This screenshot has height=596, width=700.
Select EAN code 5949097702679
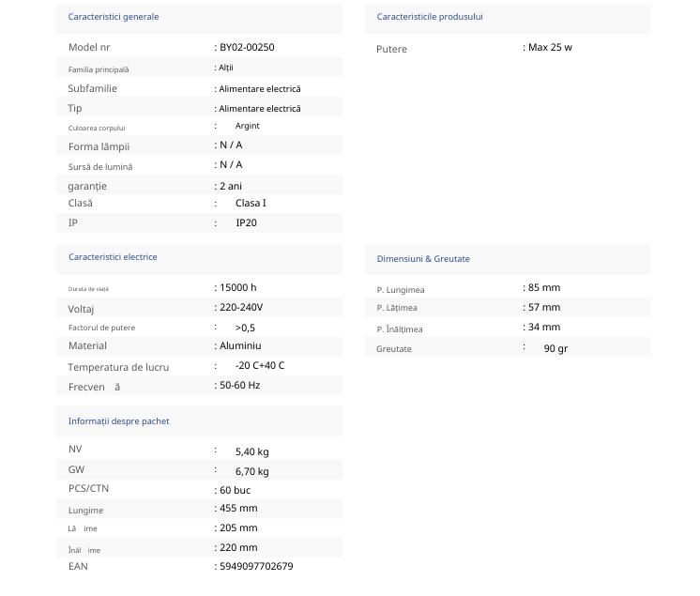(256, 567)
